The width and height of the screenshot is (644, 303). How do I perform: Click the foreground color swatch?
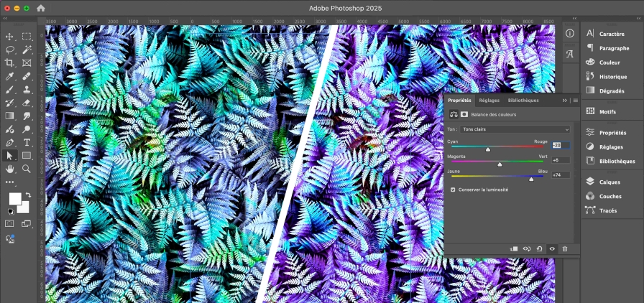pos(15,199)
